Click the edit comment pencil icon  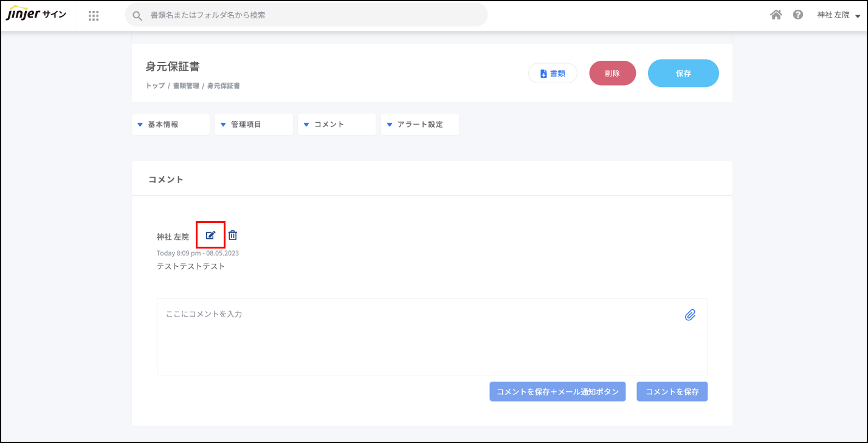(210, 235)
